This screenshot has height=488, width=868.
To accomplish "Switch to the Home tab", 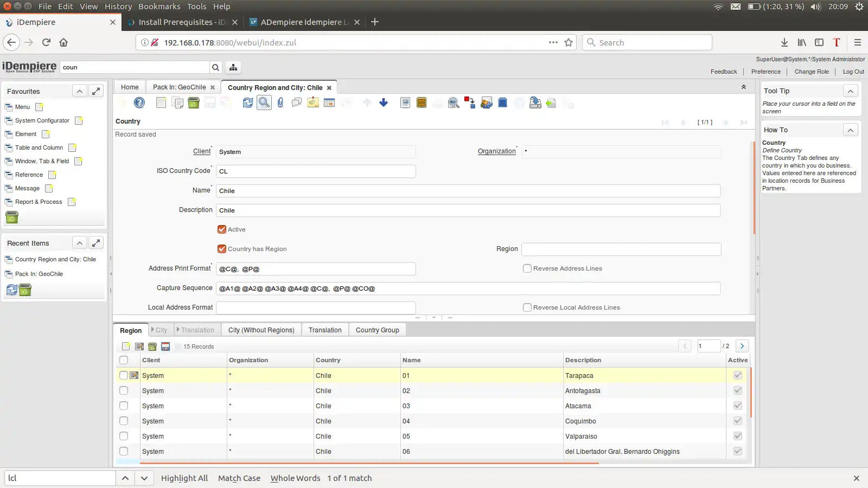I will 130,87.
